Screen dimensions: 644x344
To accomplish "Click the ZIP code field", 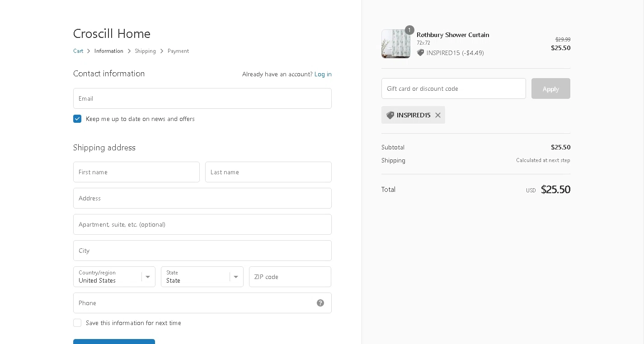I will click(290, 277).
